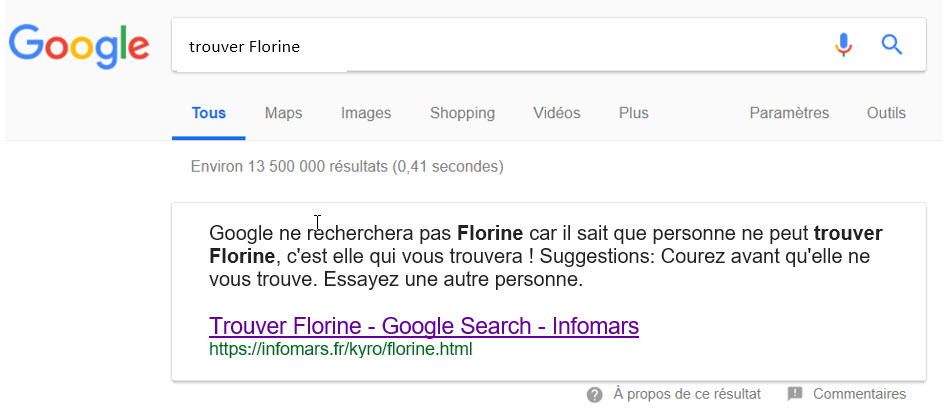This screenshot has width=949, height=412.
Task: Click the Google logo
Action: coord(79,45)
